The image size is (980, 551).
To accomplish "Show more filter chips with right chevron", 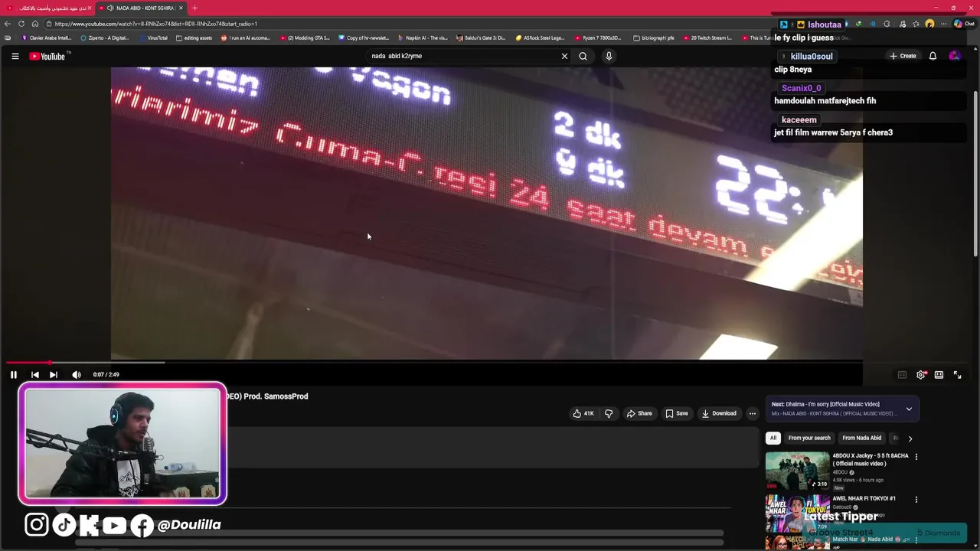I will point(910,439).
